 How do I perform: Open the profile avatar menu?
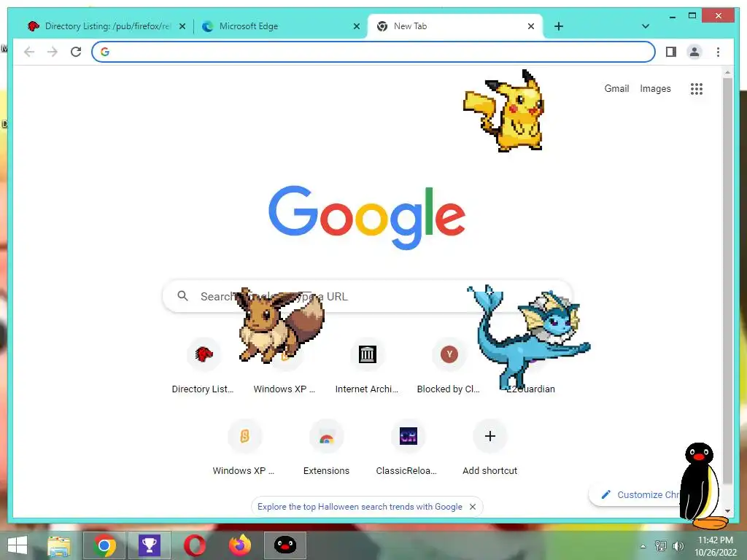tap(694, 52)
